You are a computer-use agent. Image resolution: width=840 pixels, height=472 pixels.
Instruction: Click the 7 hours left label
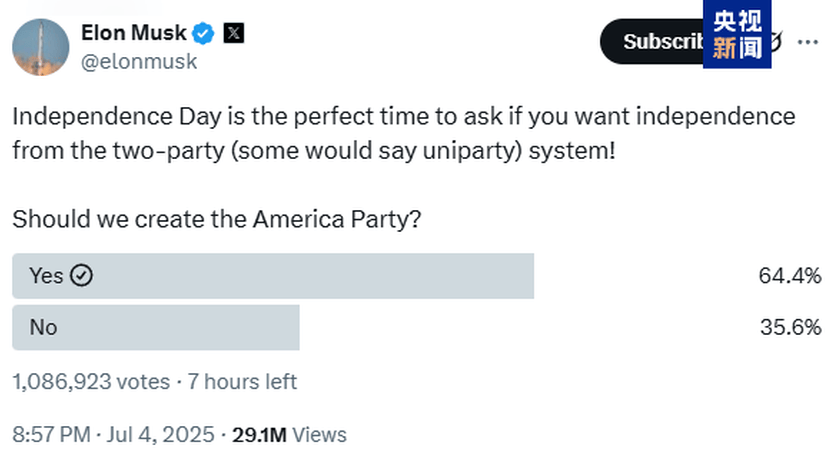pyautogui.click(x=242, y=382)
